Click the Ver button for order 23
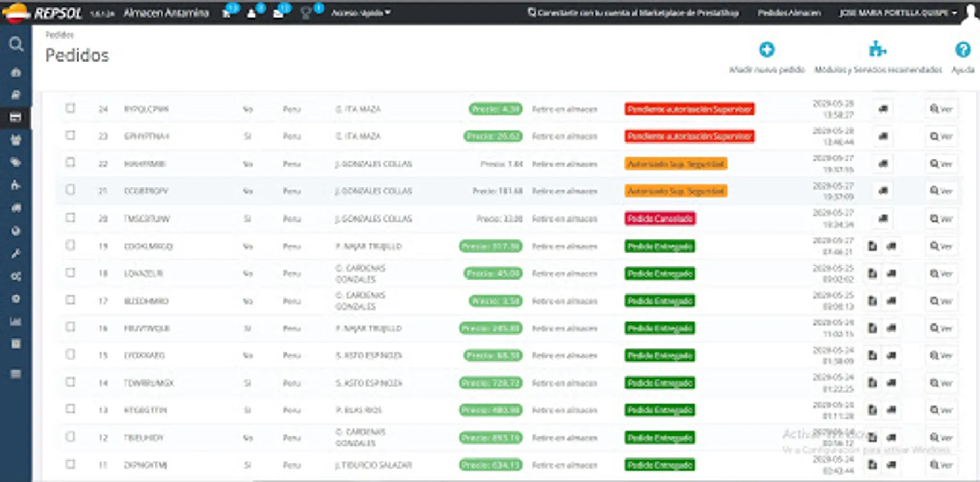The height and width of the screenshot is (482, 980). coord(941,137)
